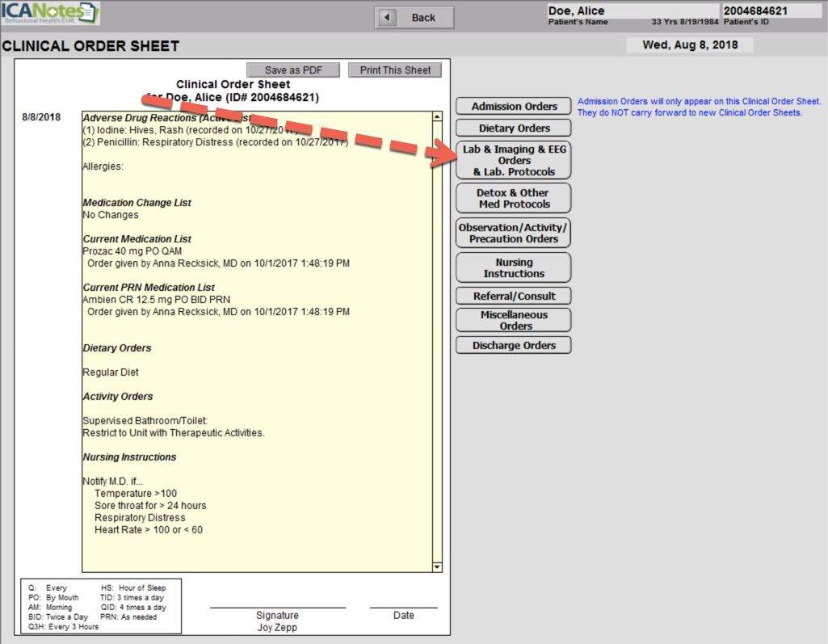This screenshot has width=828, height=644.
Task: Choose Referral/Consult
Action: point(514,296)
